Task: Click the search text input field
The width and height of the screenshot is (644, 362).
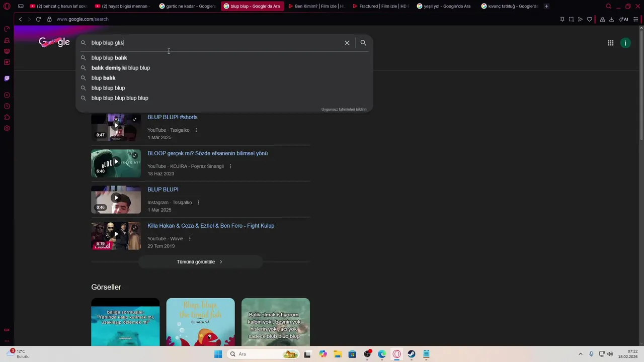Action: (x=215, y=43)
